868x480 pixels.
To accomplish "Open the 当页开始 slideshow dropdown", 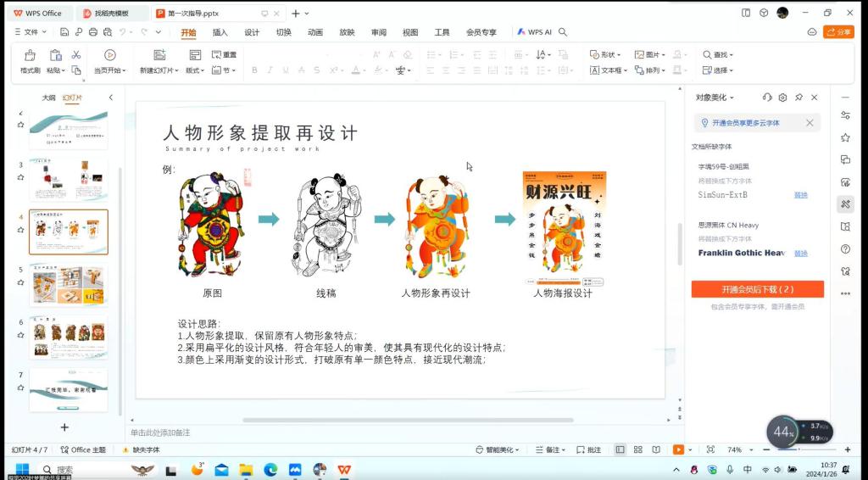I will (109, 70).
